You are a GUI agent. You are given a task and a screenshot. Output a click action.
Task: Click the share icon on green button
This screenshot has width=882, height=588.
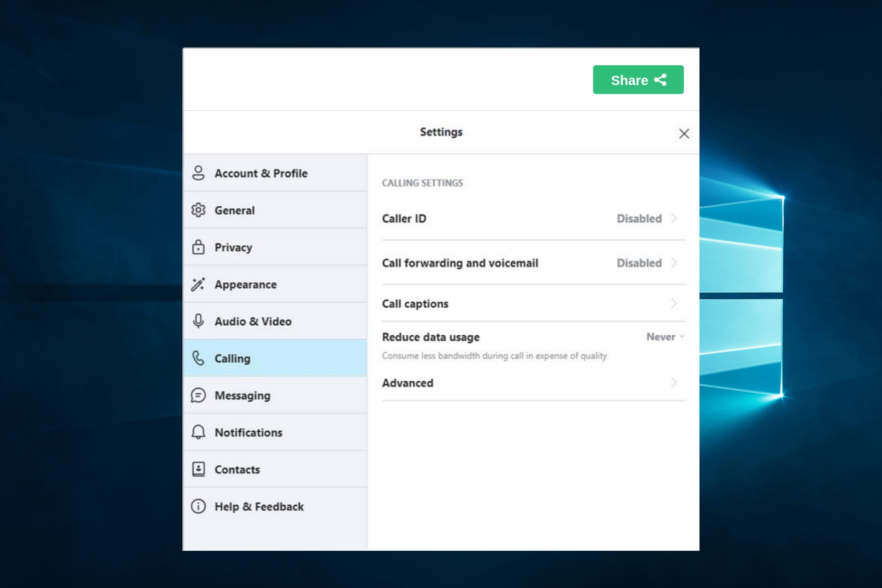point(661,80)
